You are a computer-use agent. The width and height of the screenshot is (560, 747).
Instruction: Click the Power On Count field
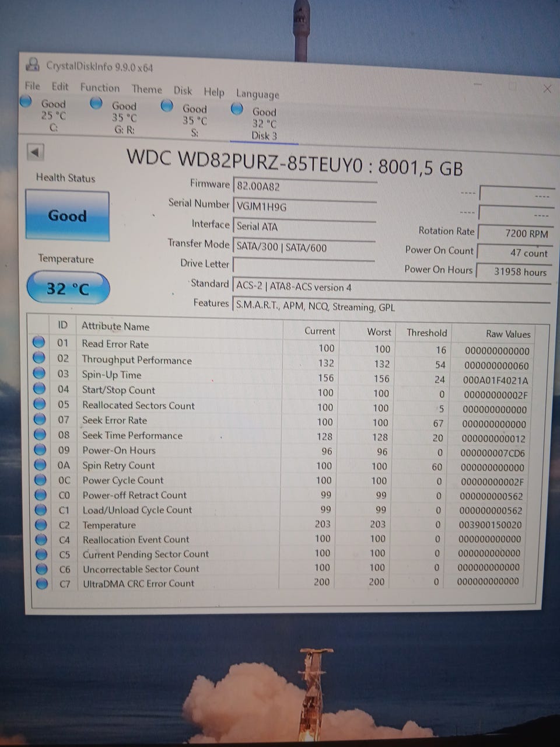coord(514,252)
